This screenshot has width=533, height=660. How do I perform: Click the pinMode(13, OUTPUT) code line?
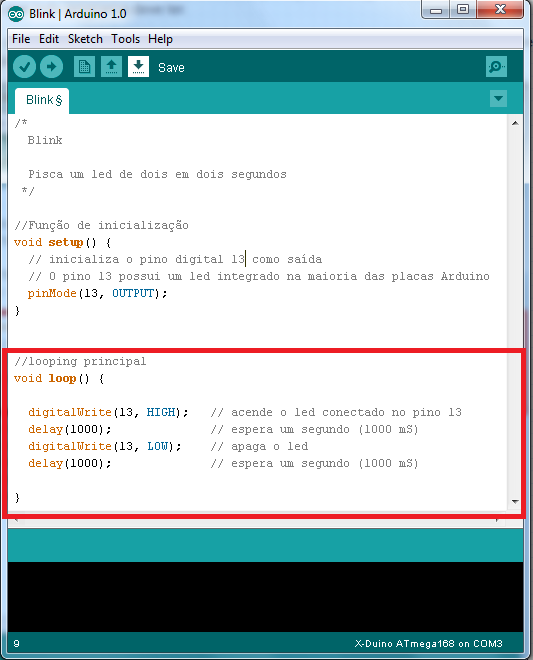97,293
